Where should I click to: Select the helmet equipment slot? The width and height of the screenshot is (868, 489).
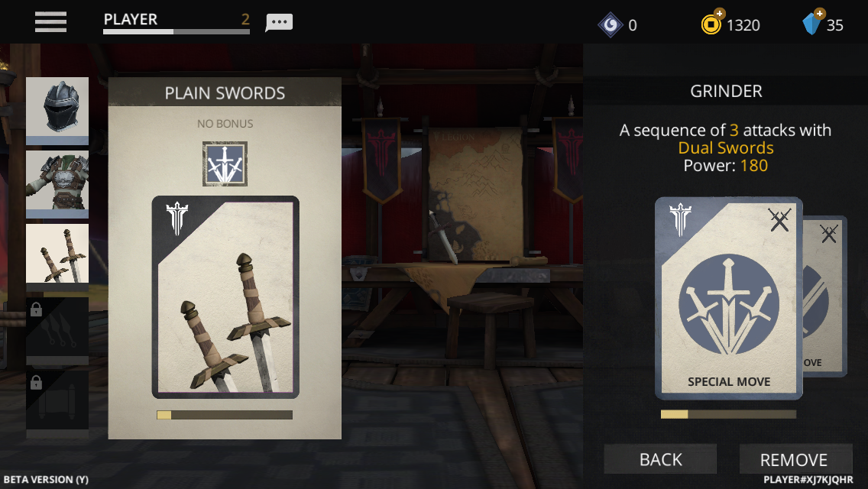[x=57, y=110]
